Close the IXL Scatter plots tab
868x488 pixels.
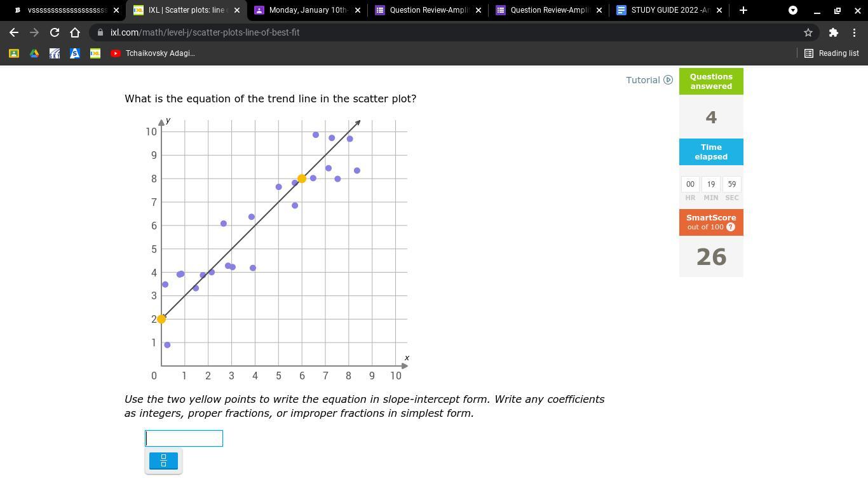tap(236, 10)
